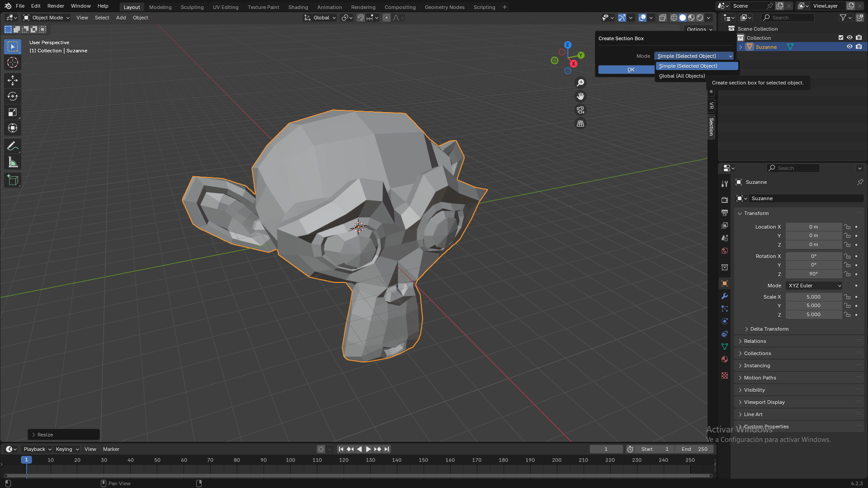The width and height of the screenshot is (868, 488).
Task: Open the Texture Properties tab
Action: (724, 375)
